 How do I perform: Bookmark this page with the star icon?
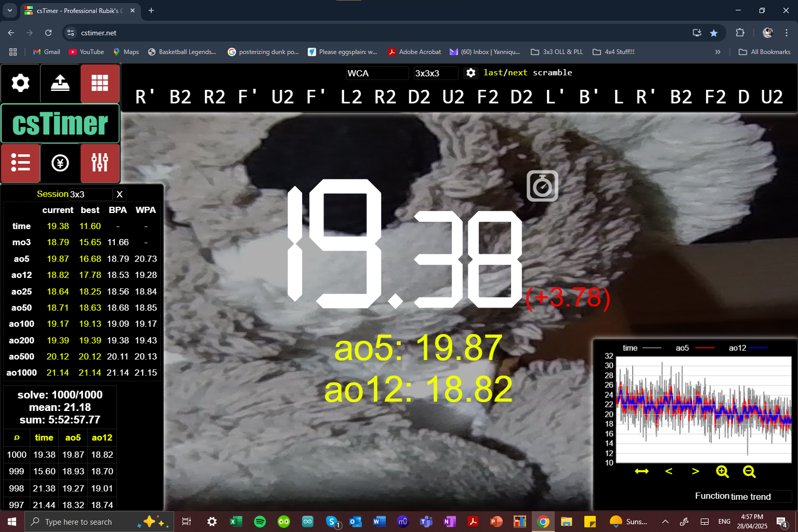[x=714, y=33]
